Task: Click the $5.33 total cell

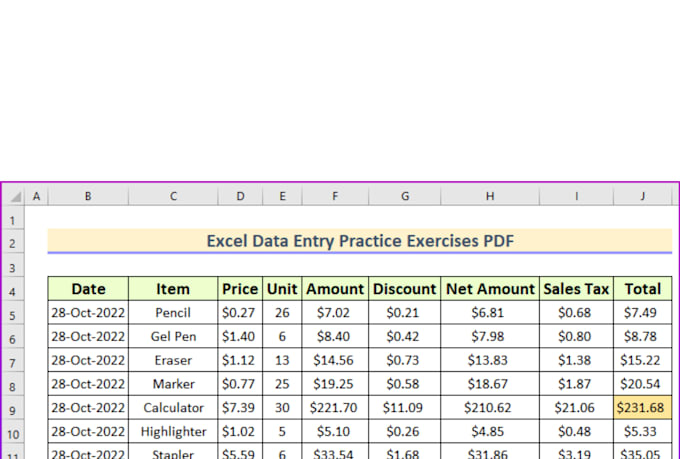Action: [x=643, y=431]
